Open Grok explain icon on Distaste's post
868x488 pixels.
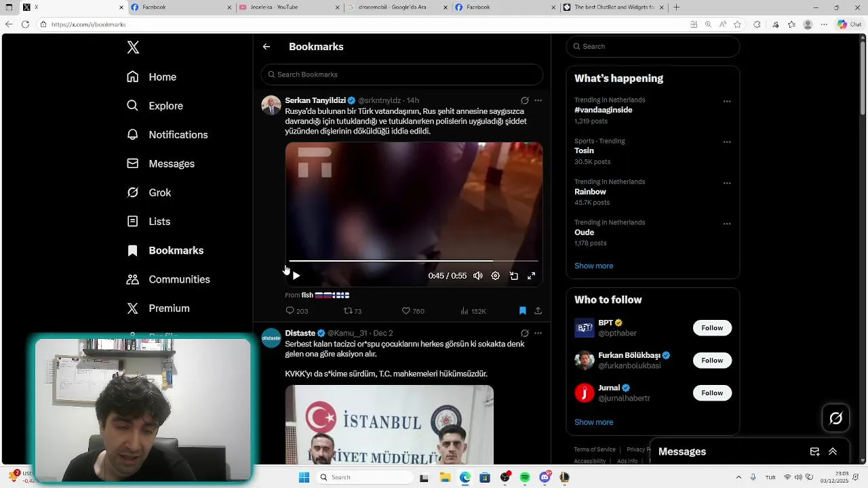[524, 333]
